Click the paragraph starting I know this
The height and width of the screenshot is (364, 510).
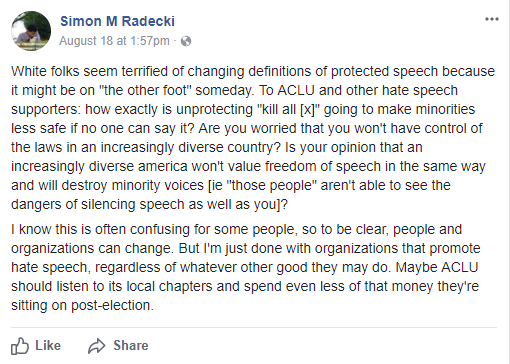246,267
